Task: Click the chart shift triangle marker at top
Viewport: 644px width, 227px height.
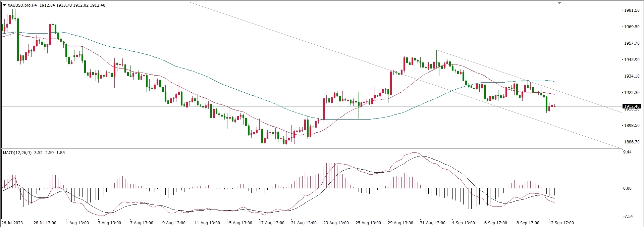Action: (x=559, y=3)
